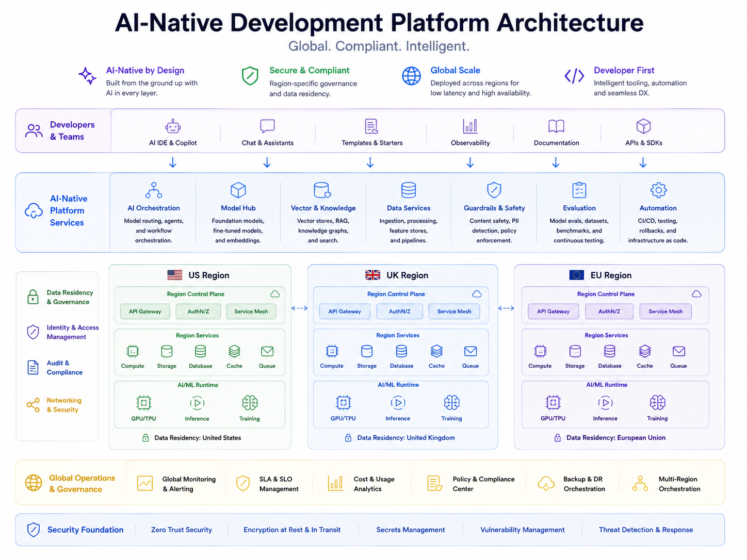Click the UK Region flag icon
Screen dimensions: 747x560
(x=373, y=275)
